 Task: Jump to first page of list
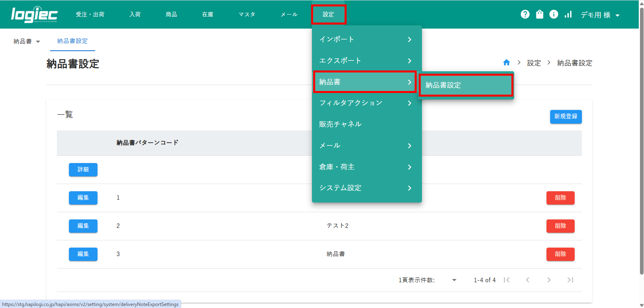(507, 280)
